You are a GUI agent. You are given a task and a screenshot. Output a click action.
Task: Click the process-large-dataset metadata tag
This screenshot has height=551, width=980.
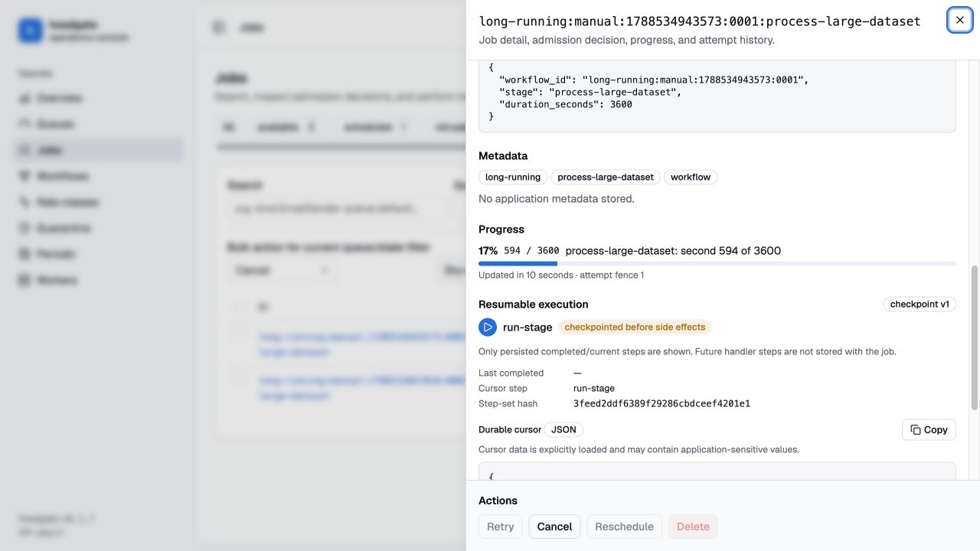pos(606,178)
